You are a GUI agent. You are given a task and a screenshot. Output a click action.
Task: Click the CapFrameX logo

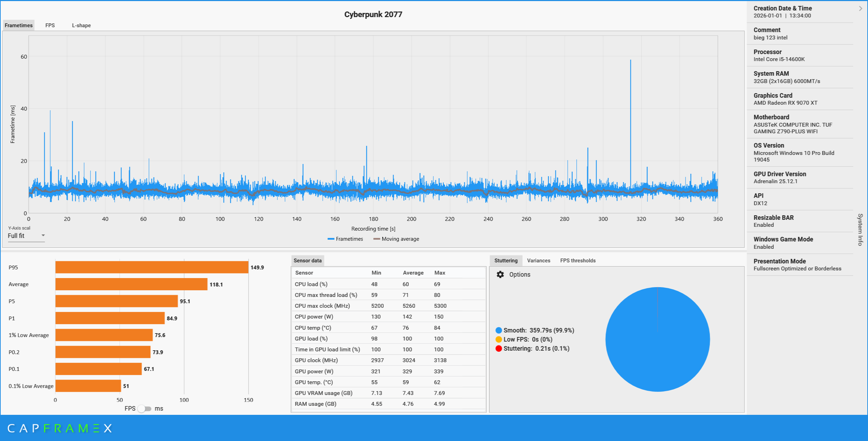[x=60, y=428]
